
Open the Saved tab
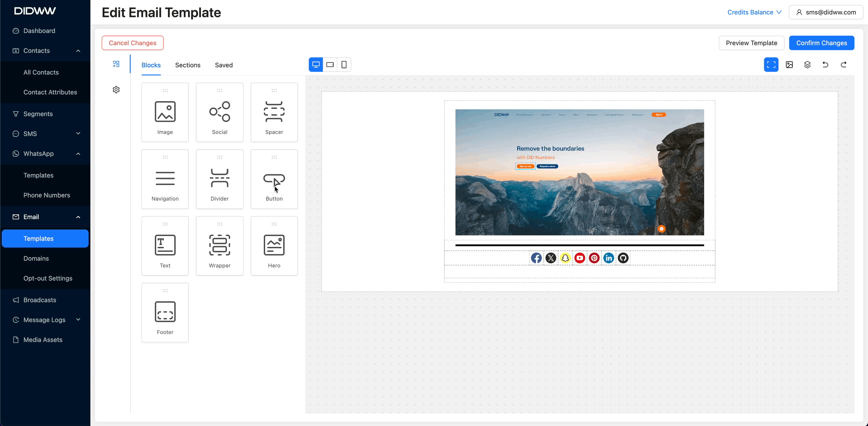224,65
